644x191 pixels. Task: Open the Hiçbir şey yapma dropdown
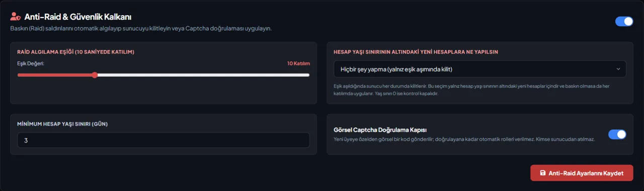pyautogui.click(x=479, y=69)
